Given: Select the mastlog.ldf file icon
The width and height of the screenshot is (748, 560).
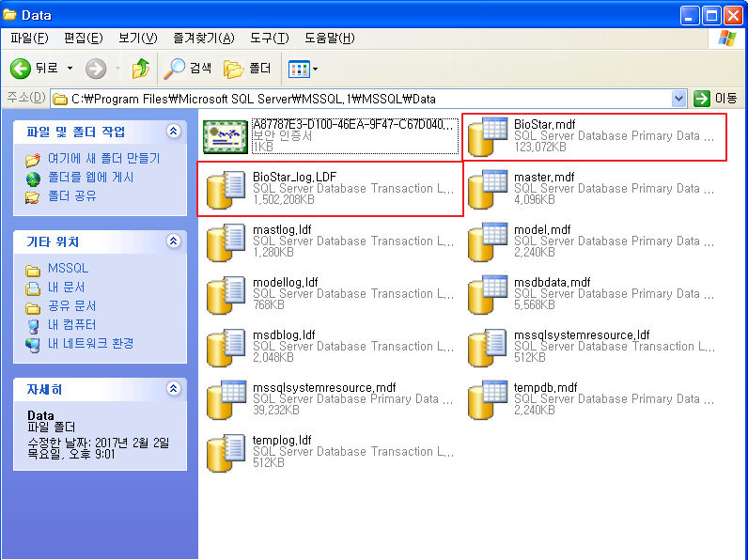Looking at the screenshot, I should 226,242.
